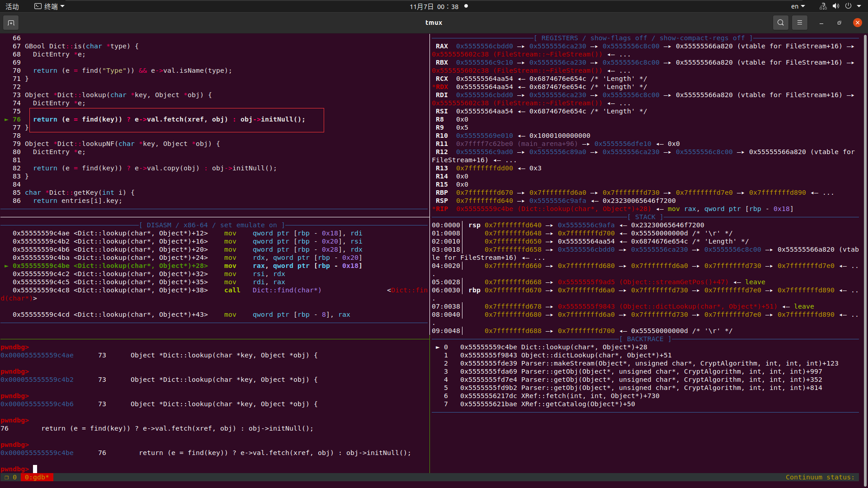Click source line 73 Dict::lookup definition
Screen dimensions: 868x488
118,95
